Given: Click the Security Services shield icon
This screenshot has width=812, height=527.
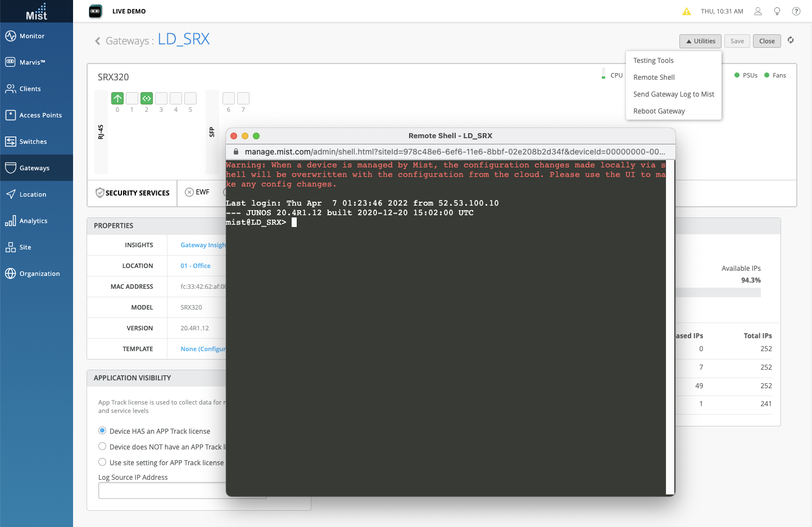Looking at the screenshot, I should point(100,193).
